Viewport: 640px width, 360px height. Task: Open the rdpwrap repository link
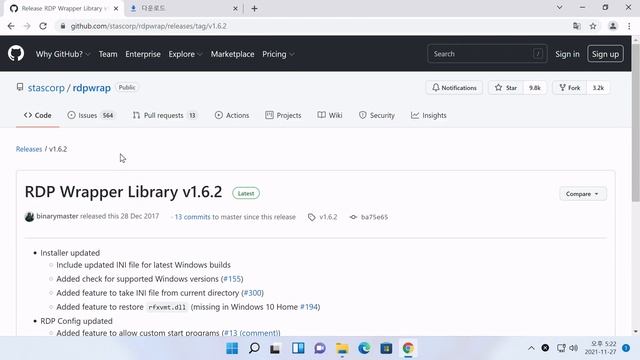coord(91,88)
